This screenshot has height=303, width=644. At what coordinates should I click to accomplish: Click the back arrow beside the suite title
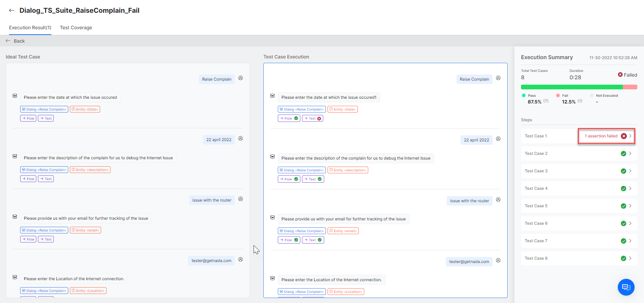point(12,10)
